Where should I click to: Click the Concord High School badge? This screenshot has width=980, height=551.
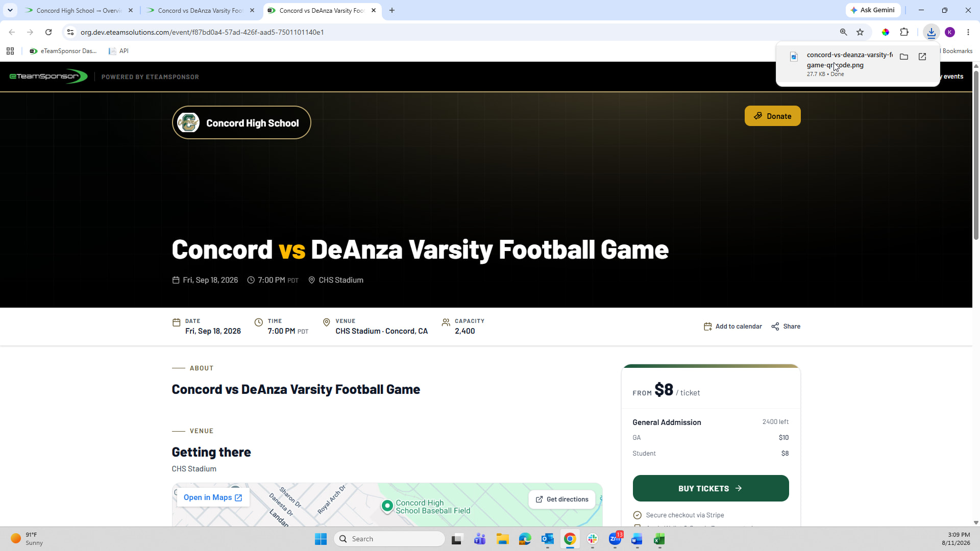pos(241,122)
